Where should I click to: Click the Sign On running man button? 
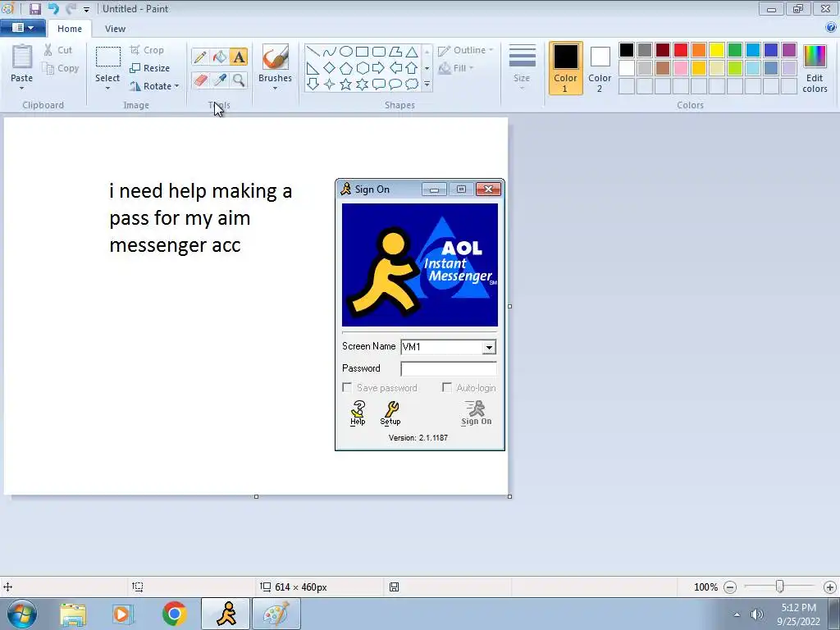point(477,413)
